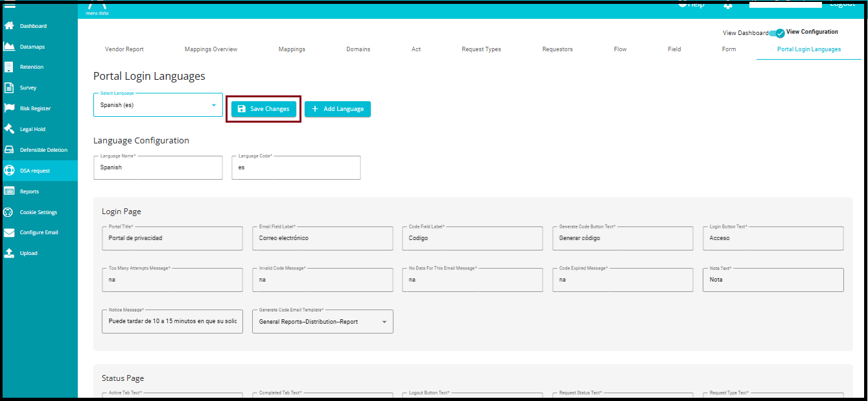The width and height of the screenshot is (868, 401).
Task: Click the Save Changes button
Action: pos(263,109)
